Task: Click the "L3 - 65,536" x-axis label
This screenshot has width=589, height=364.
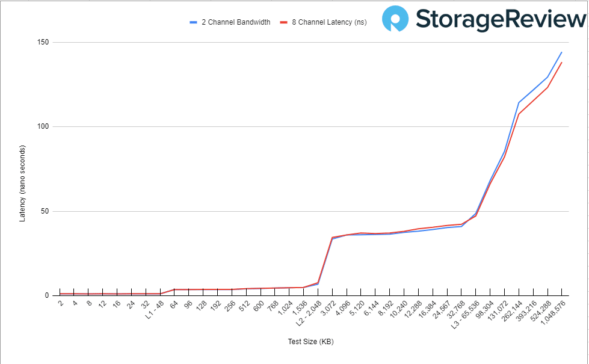Action: (x=466, y=315)
